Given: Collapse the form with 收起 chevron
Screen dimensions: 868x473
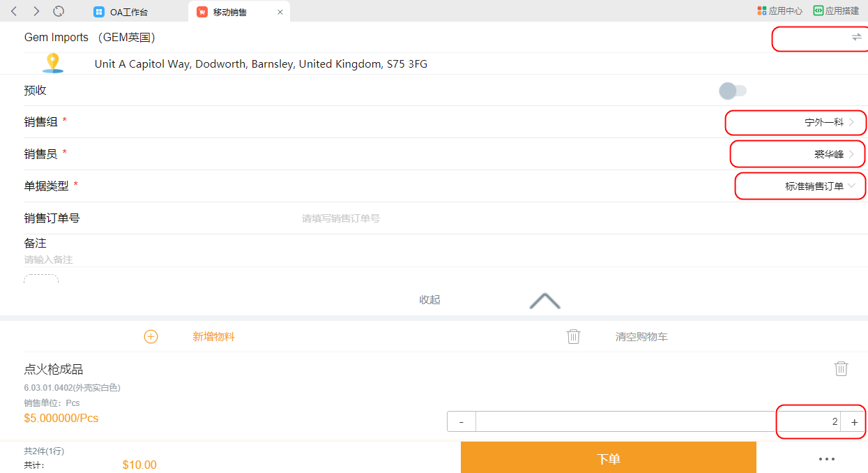Looking at the screenshot, I should pyautogui.click(x=544, y=300).
